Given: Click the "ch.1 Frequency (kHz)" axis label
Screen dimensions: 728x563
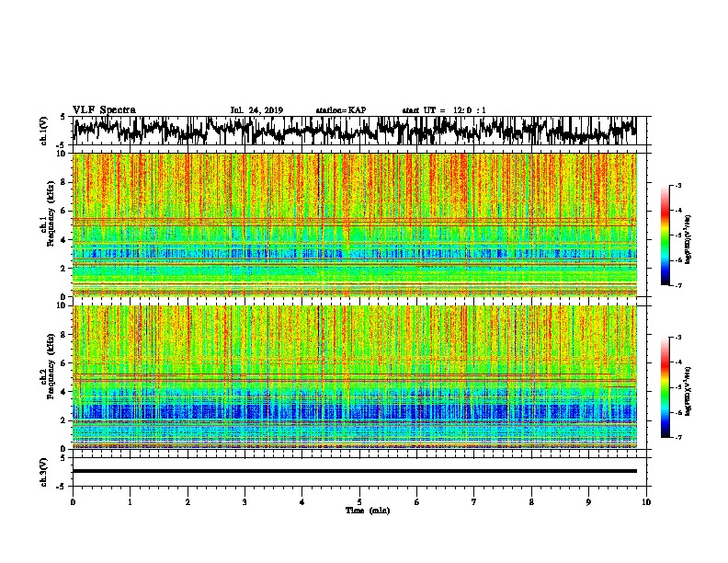Looking at the screenshot, I should [x=48, y=213].
